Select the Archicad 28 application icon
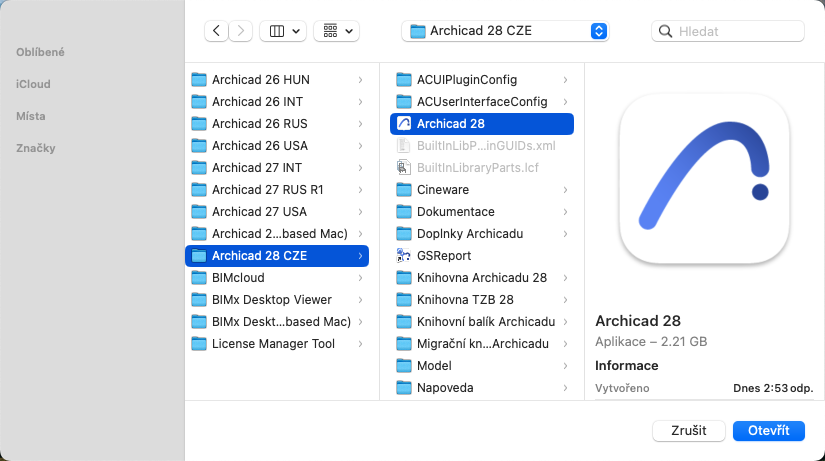 (404, 124)
